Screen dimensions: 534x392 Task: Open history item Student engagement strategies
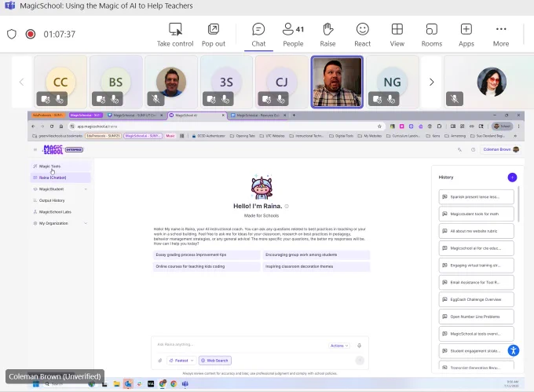(x=476, y=351)
